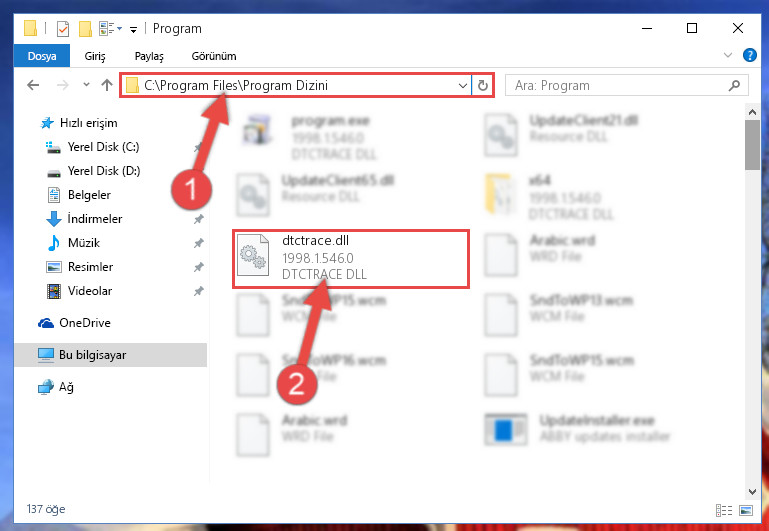Click the OneDrive cloud icon

point(46,323)
